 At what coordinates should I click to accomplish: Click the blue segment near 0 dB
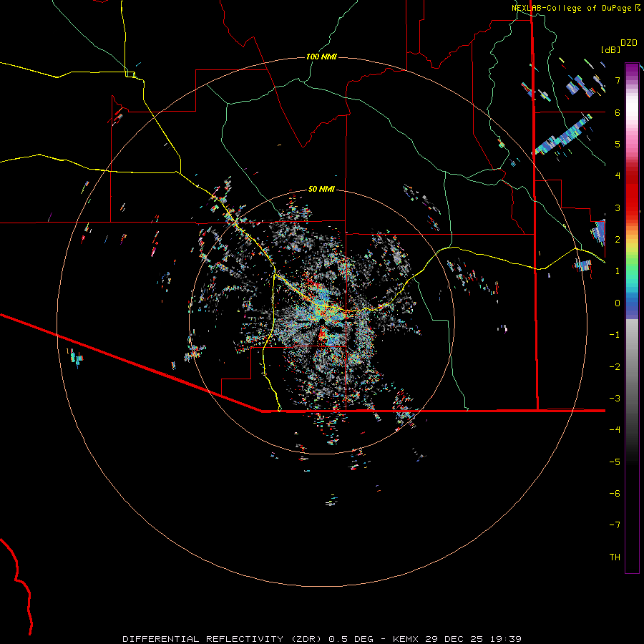[x=632, y=304]
